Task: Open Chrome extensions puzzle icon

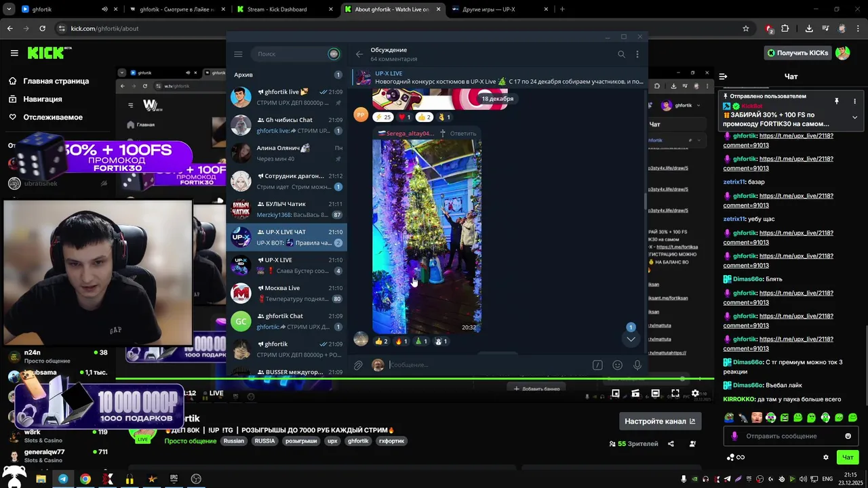Action: pos(785,28)
